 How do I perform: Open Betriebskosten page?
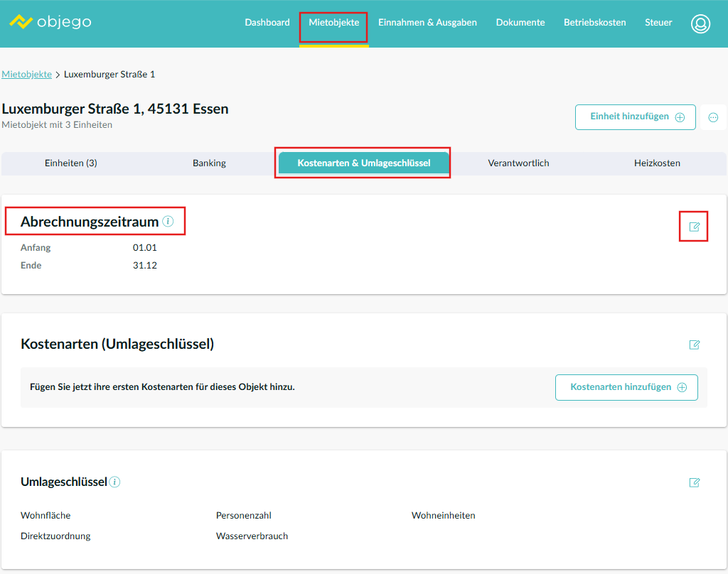(x=594, y=23)
